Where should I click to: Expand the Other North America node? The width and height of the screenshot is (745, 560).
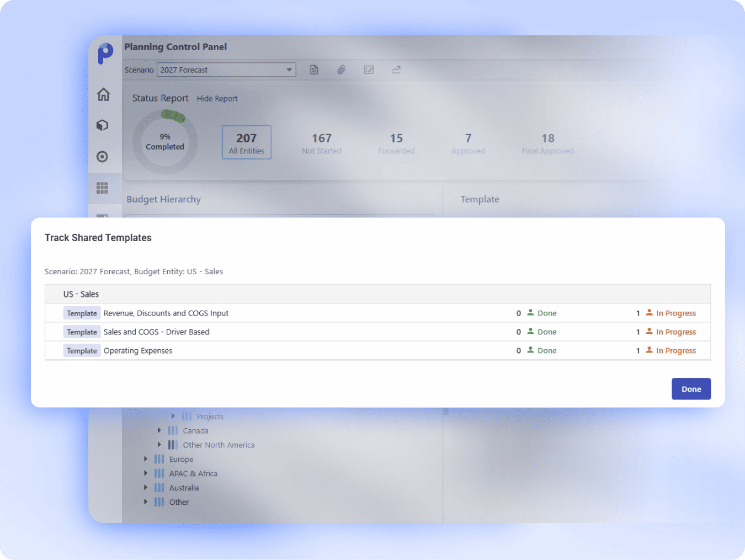tap(159, 445)
